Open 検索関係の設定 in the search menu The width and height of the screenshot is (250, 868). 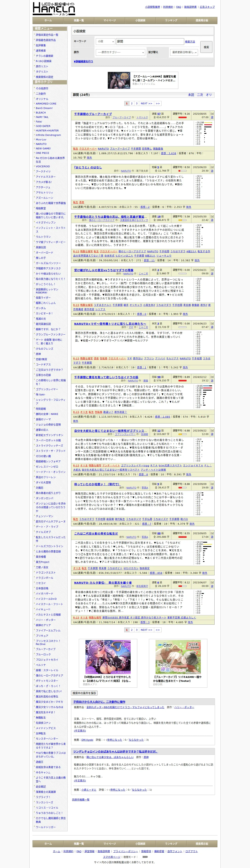pos(44,77)
